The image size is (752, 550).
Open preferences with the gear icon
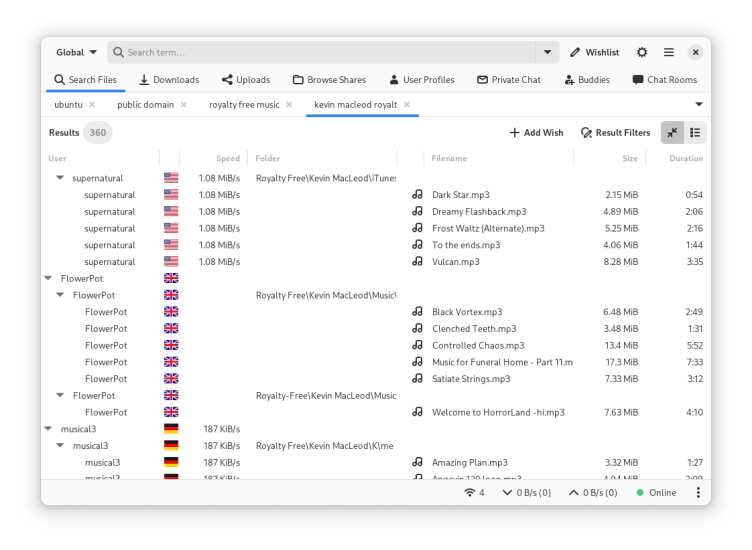(642, 52)
